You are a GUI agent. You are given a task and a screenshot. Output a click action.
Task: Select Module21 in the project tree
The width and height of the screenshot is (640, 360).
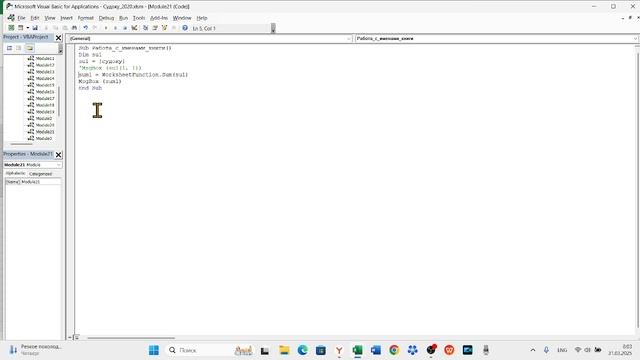coord(44,132)
